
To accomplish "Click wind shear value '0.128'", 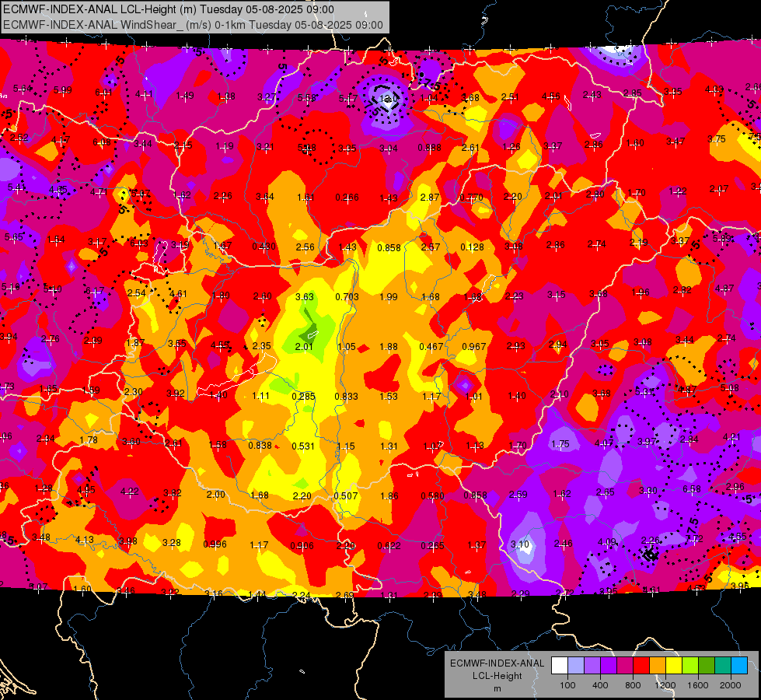I will point(473,247).
